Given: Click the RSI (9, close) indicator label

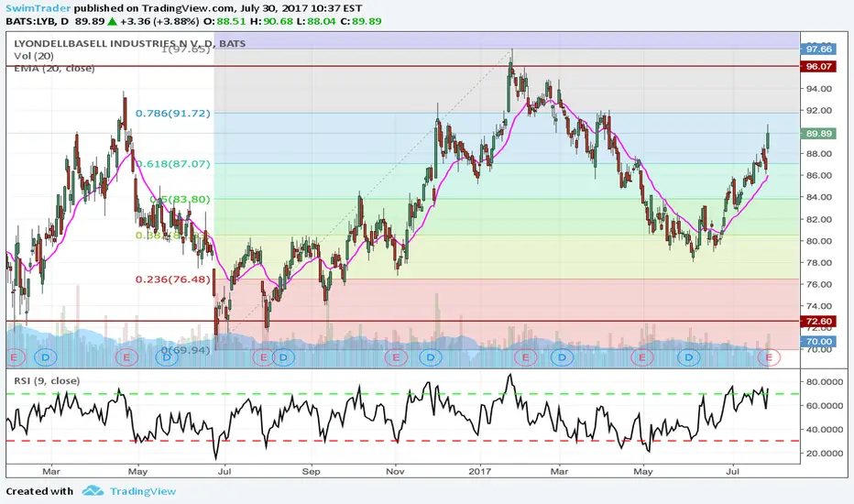Looking at the screenshot, I should click(47, 381).
